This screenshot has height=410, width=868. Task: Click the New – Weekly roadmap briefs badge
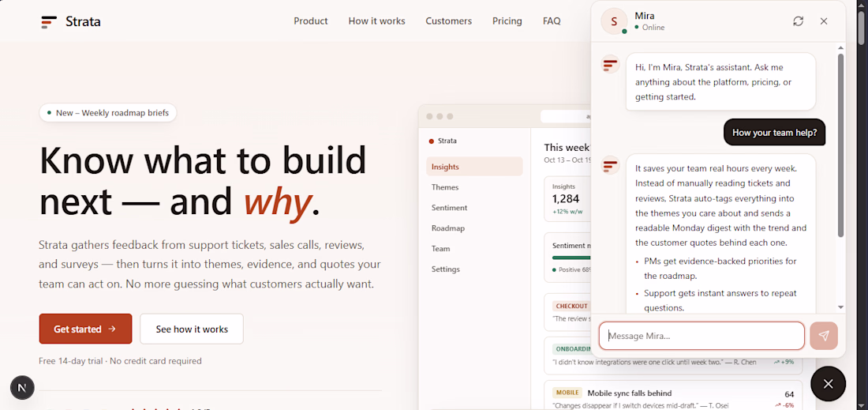pos(108,112)
